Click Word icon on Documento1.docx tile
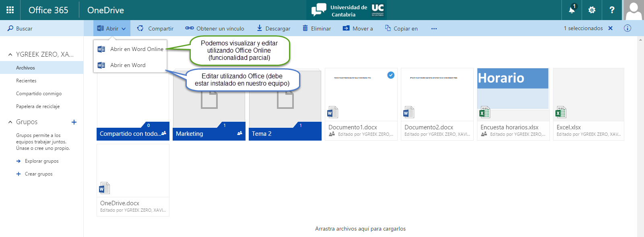Screen dimensions: 644x237 pyautogui.click(x=332, y=112)
